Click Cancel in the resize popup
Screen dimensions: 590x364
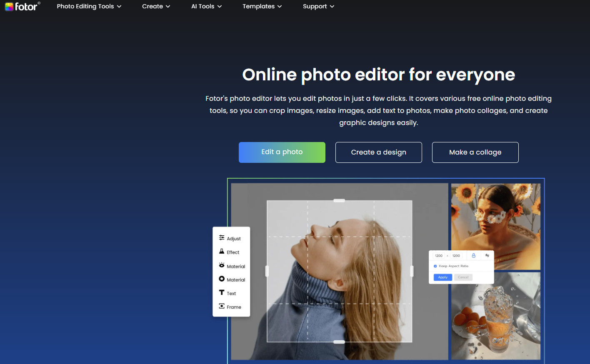tap(463, 277)
